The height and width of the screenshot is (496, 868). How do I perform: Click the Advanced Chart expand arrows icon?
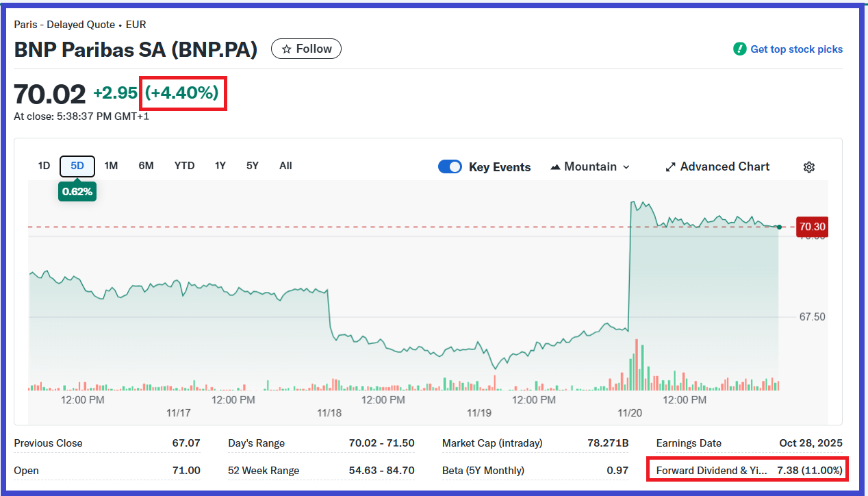tap(671, 167)
